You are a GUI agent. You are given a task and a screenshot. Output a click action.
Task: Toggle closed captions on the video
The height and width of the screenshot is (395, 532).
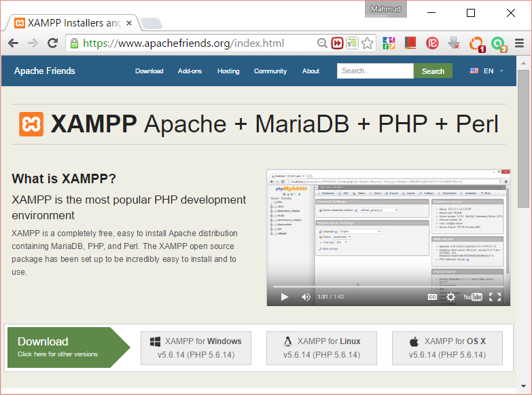[432, 297]
